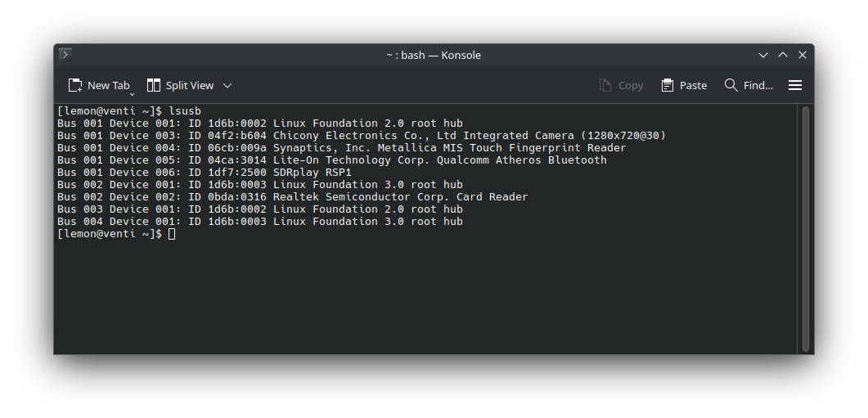The image size is (868, 418).
Task: Expand the Split View options chevron
Action: (x=227, y=86)
